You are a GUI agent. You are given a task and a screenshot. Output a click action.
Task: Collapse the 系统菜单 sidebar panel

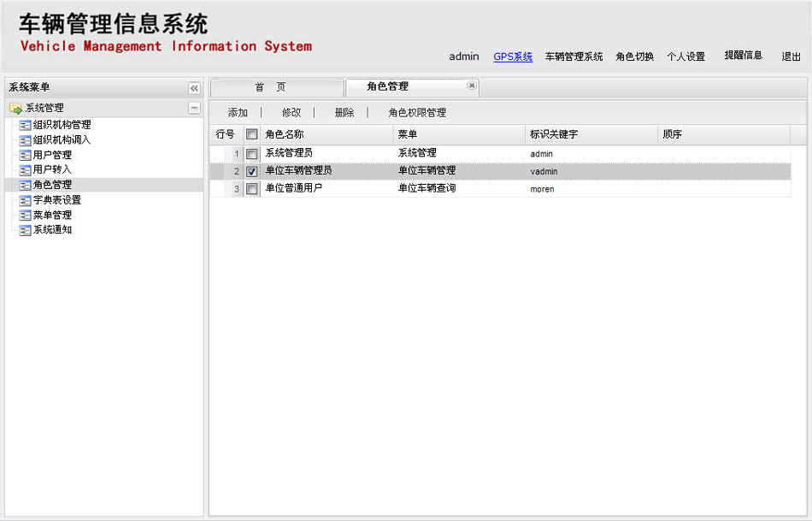[x=194, y=88]
